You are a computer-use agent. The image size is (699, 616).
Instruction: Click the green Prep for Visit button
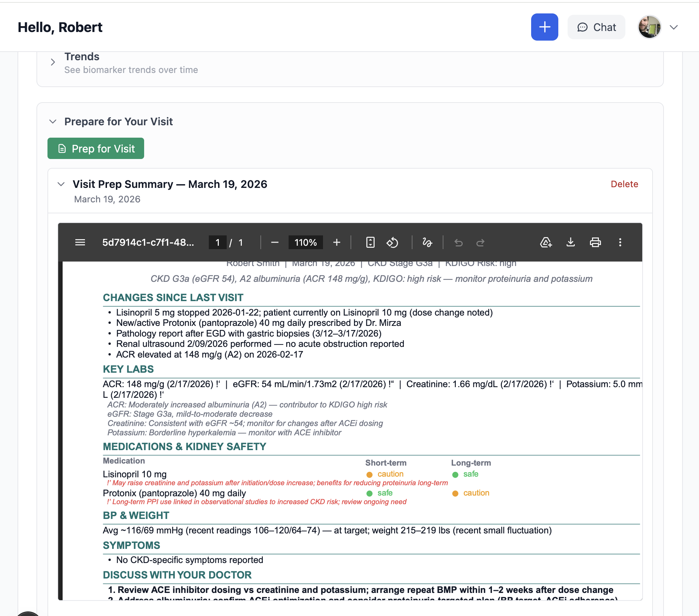(x=96, y=148)
